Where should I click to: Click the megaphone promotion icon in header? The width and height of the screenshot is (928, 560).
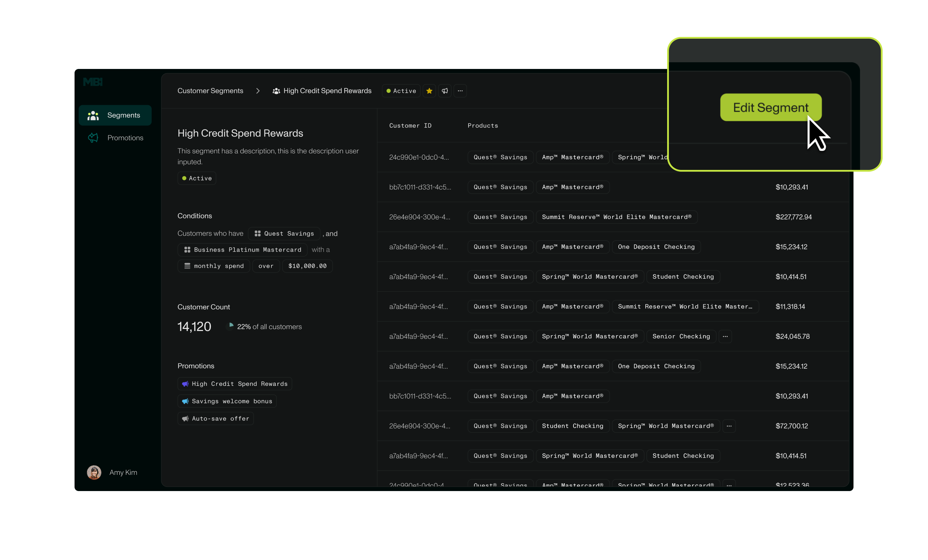pos(445,91)
